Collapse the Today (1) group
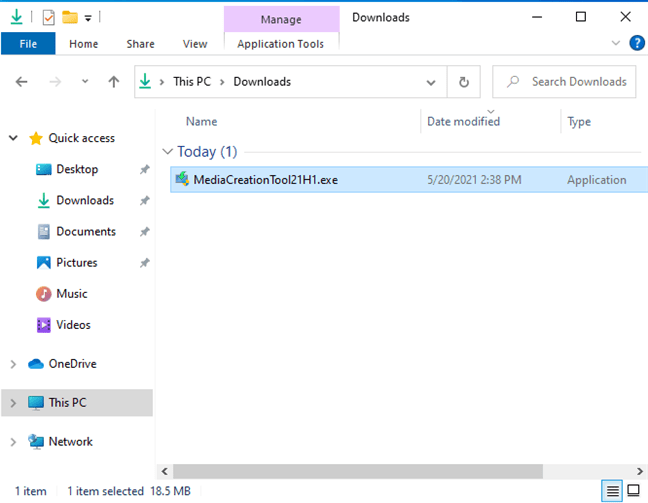The image size is (648, 503). coord(167,152)
